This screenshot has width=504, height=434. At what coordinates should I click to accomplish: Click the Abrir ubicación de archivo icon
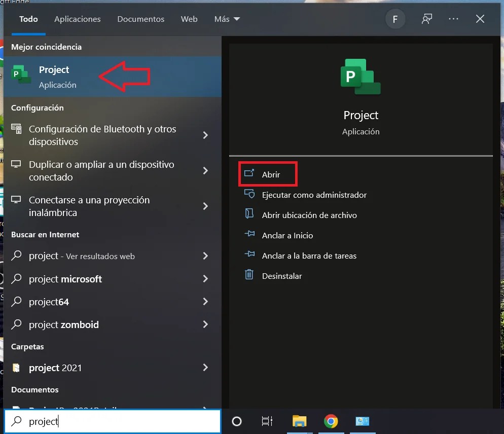coord(249,214)
